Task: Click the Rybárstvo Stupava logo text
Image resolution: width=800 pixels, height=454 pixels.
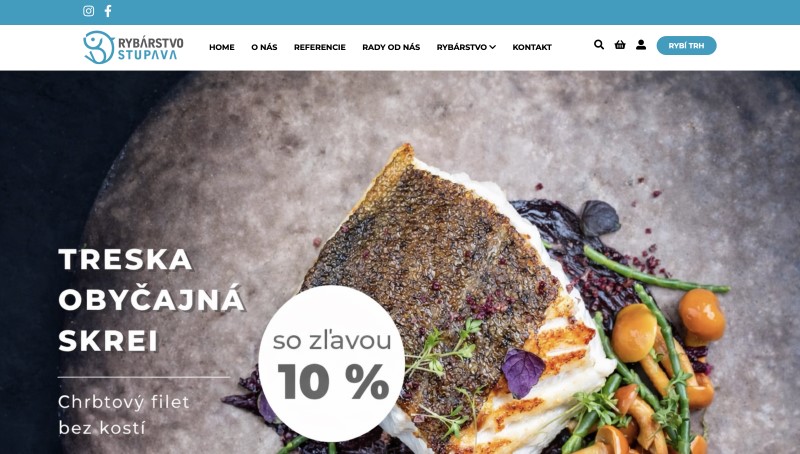Action: click(151, 48)
